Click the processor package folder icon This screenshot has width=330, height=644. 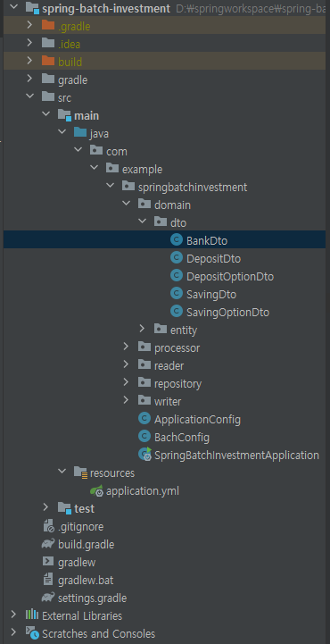(144, 347)
